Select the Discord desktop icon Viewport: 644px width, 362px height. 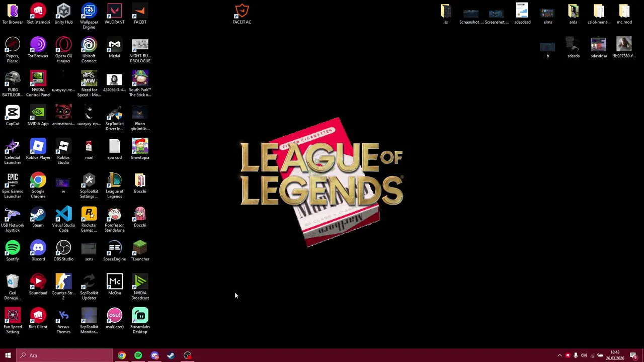point(38,251)
